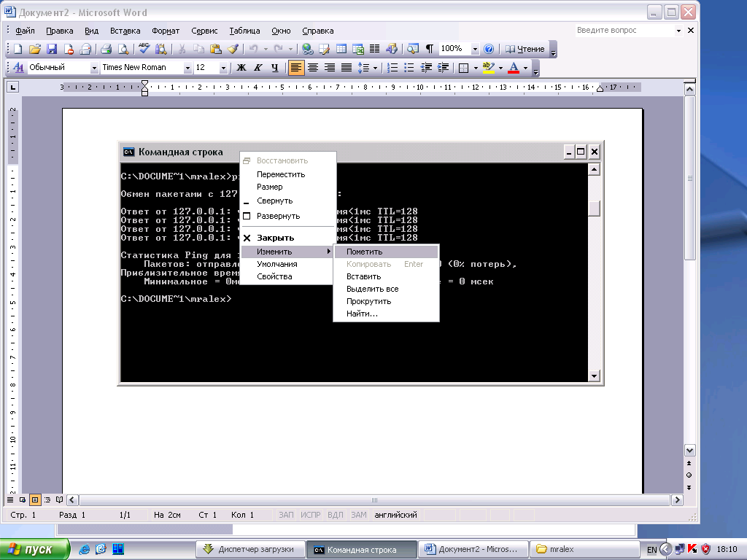Decrease the paragraph indent
This screenshot has width=747, height=560.
pos(426,68)
